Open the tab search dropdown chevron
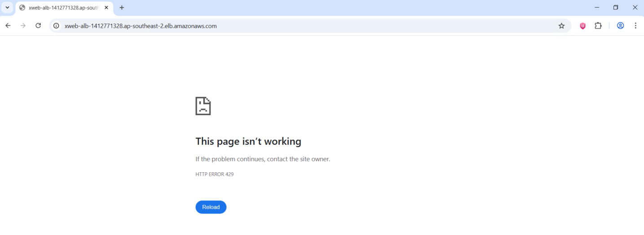This screenshot has height=235, width=644. (x=7, y=8)
